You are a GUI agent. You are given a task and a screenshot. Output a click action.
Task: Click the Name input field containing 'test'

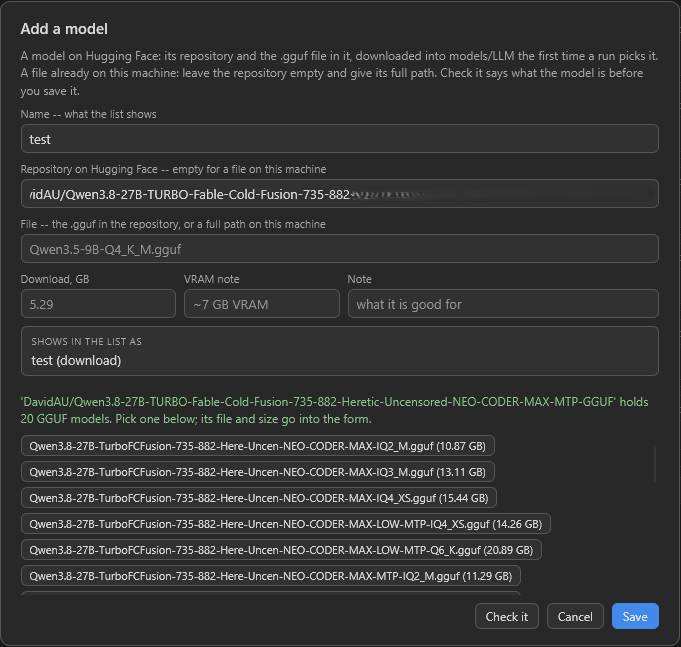tap(340, 139)
